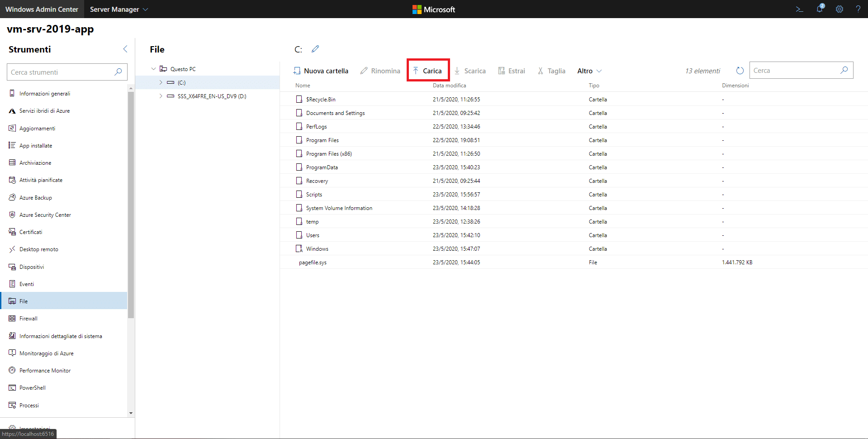Focus the Cerca strumenti search field
The image size is (868, 439).
(x=67, y=72)
